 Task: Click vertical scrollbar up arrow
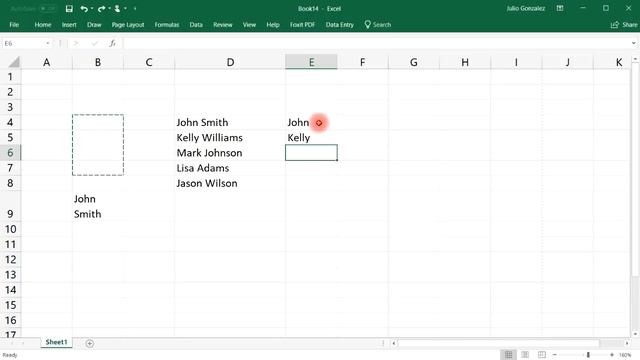635,60
